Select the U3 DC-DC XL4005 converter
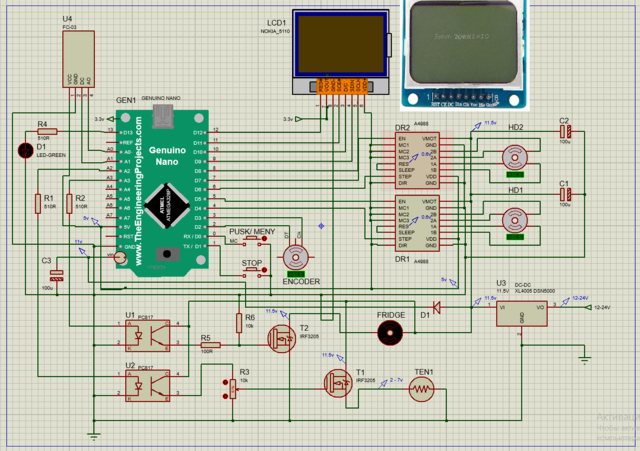The height and width of the screenshot is (451, 640). pos(522,313)
